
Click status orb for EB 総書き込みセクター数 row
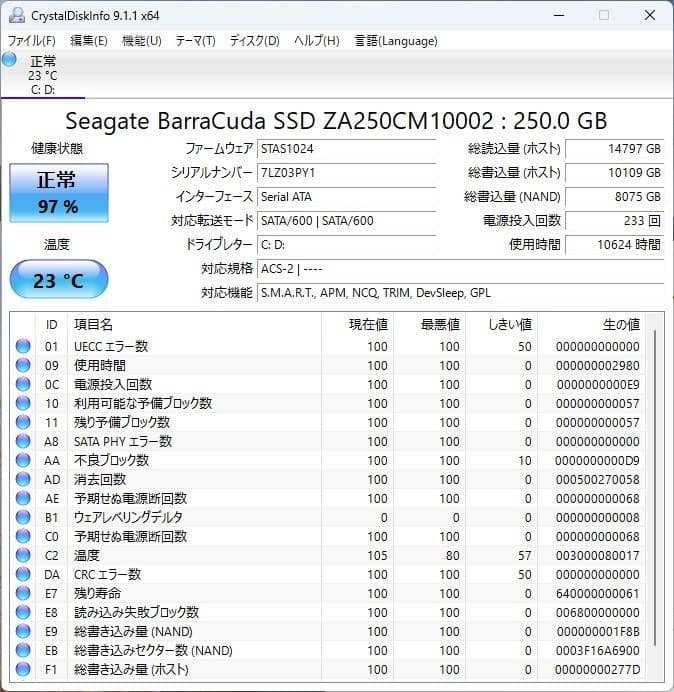coord(23,650)
